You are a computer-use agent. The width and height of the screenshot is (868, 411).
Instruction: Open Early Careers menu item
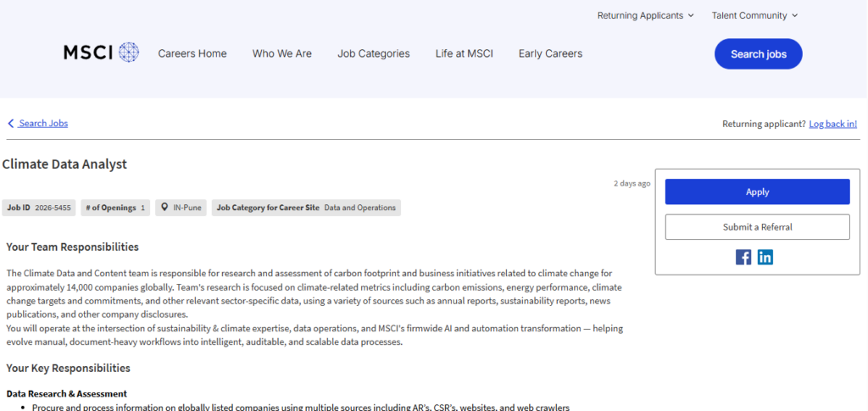point(550,53)
